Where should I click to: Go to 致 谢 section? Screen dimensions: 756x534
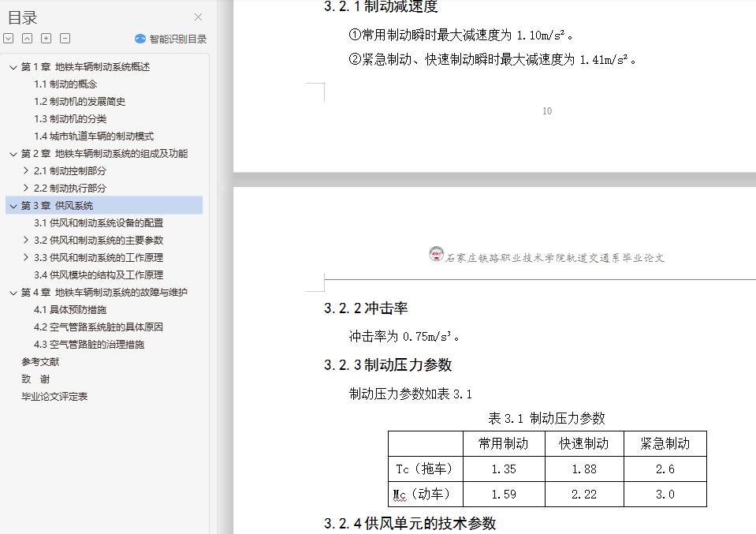pyautogui.click(x=35, y=379)
